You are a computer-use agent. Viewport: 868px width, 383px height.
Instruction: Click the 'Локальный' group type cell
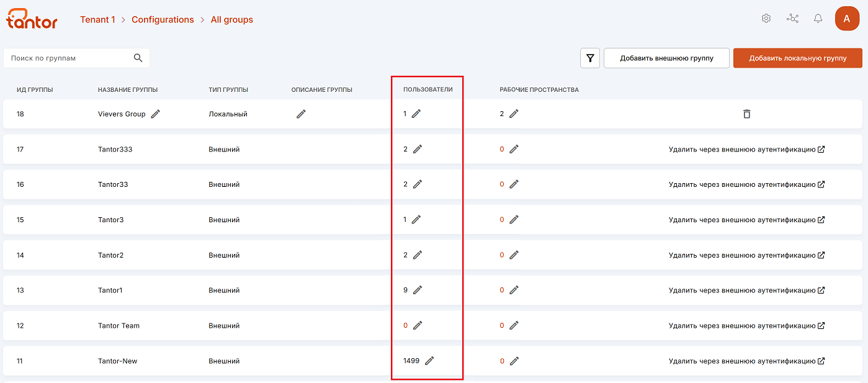pyautogui.click(x=228, y=114)
